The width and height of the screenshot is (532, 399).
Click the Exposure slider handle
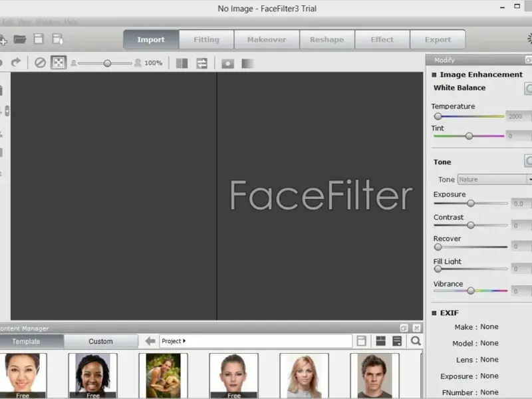tap(471, 203)
